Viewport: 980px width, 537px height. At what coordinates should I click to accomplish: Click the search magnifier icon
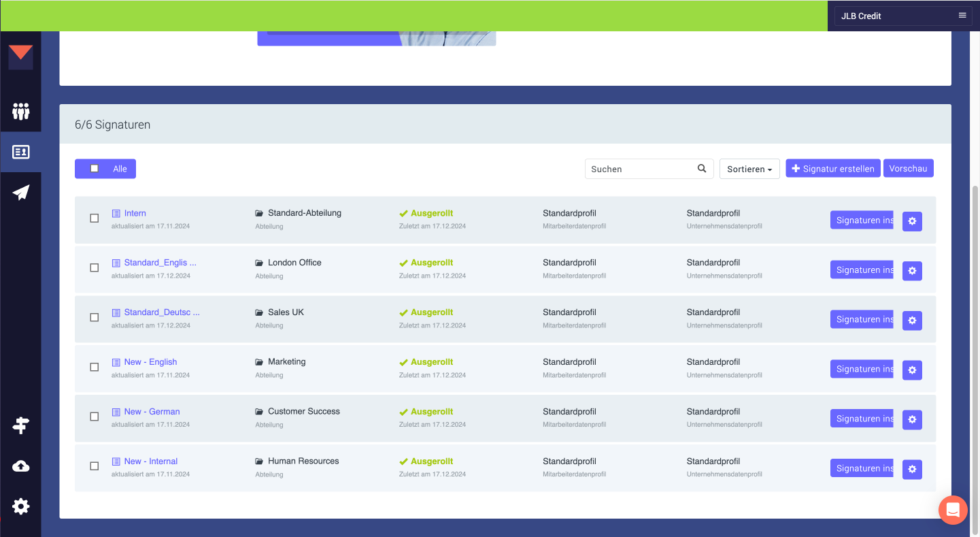(x=702, y=169)
